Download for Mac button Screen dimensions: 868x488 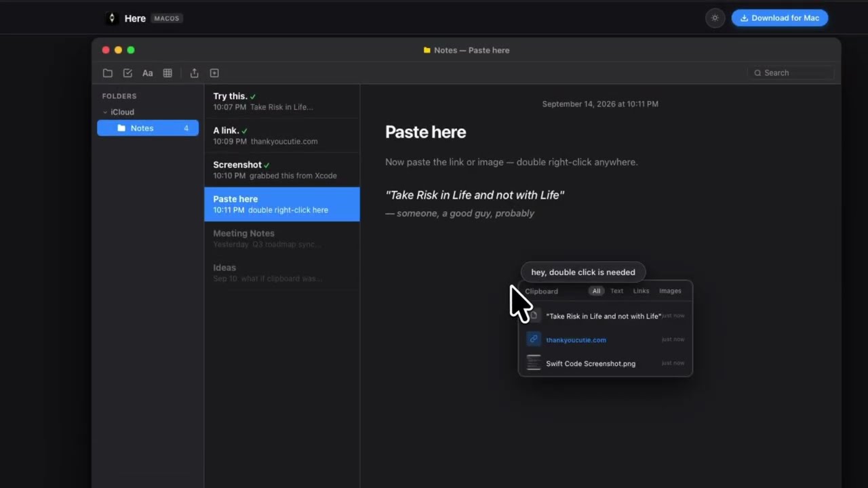tap(780, 18)
